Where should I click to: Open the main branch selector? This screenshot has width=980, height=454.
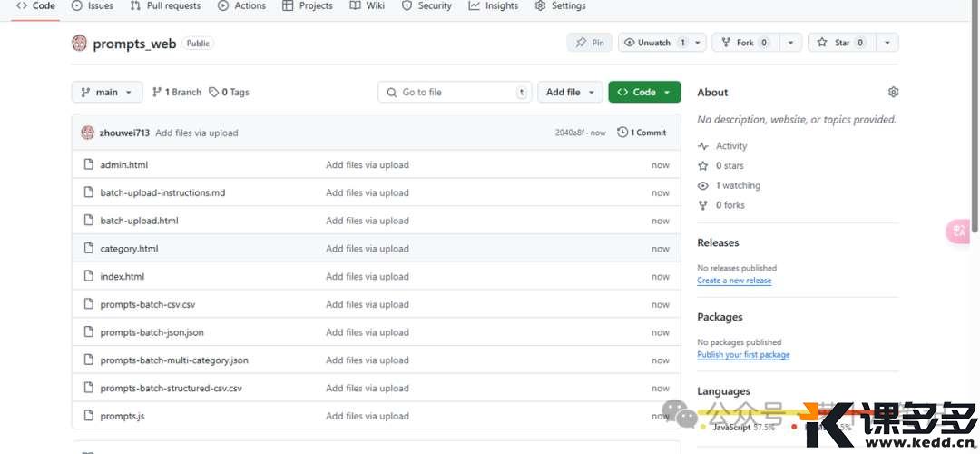pos(107,92)
